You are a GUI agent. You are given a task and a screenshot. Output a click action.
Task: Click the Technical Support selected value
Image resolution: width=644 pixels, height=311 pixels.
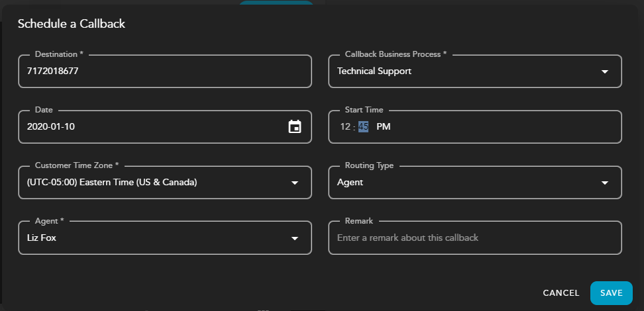[x=374, y=71]
